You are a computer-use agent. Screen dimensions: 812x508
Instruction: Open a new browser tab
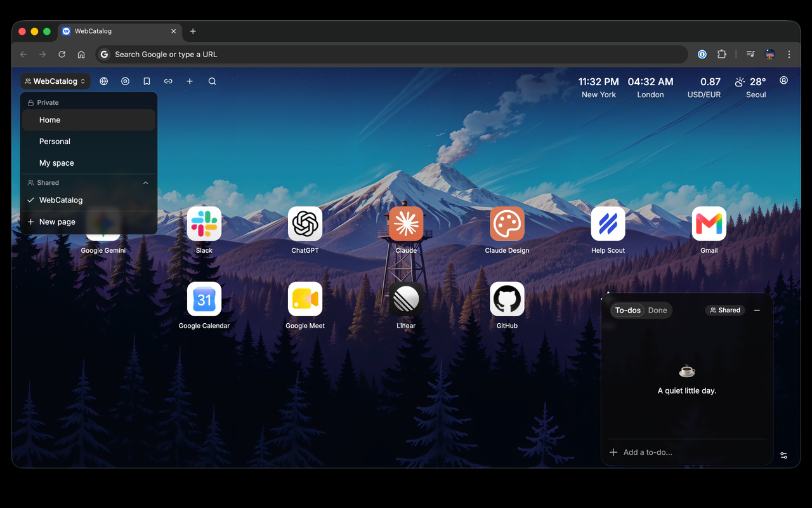(193, 31)
